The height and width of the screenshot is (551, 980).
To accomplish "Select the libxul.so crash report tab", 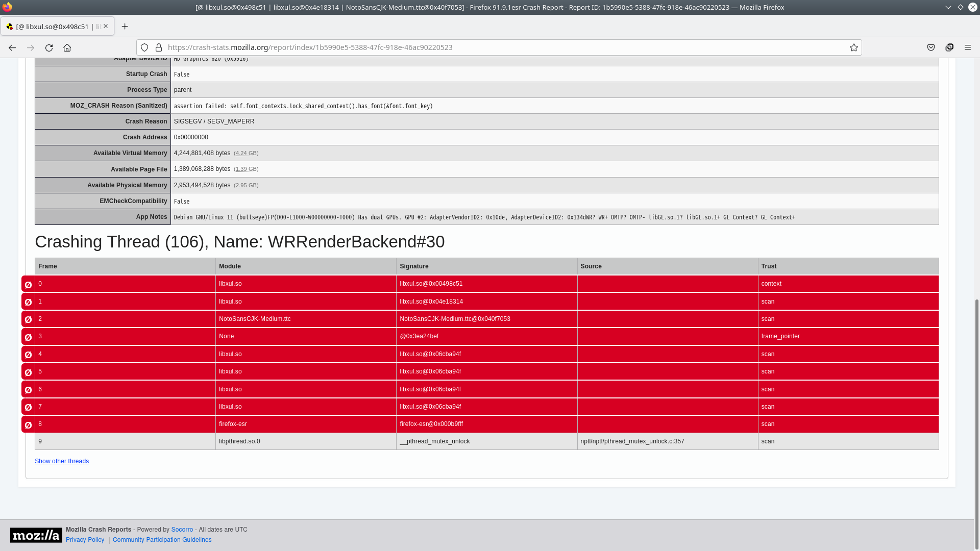I will coord(57,27).
